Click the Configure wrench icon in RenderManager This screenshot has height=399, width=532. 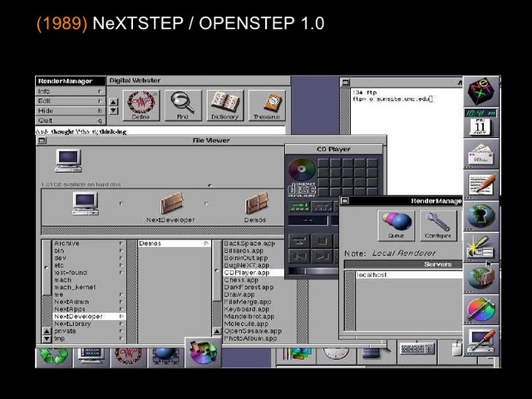click(438, 225)
